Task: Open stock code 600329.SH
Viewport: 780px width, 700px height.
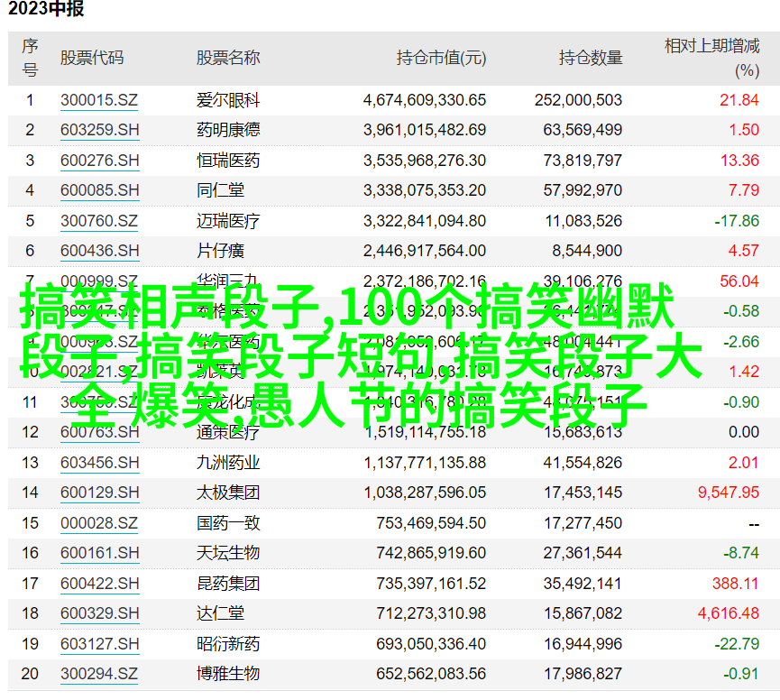Action: [100, 613]
